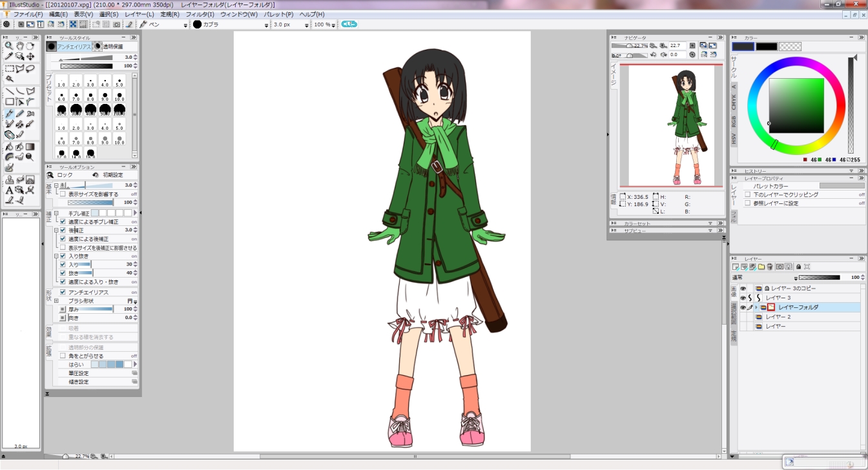
Task: Select the Rectangle shape tool
Action: [x=9, y=101]
